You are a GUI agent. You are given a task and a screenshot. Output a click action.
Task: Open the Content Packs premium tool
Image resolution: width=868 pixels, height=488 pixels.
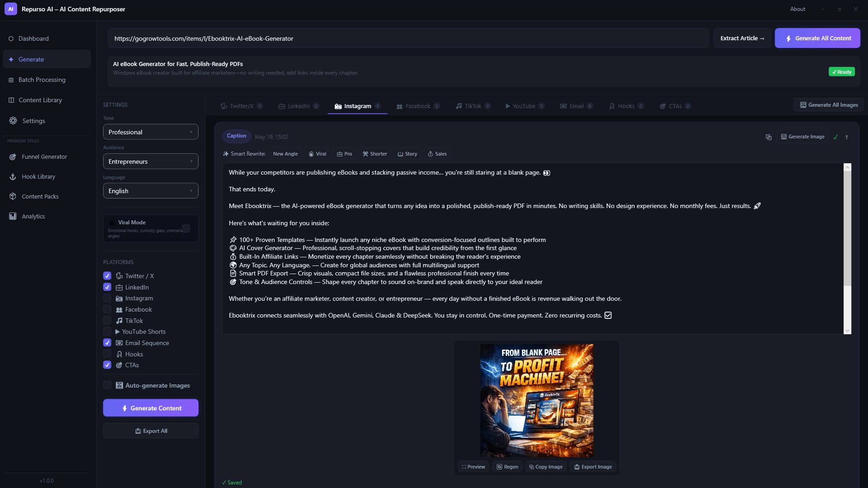[47, 196]
